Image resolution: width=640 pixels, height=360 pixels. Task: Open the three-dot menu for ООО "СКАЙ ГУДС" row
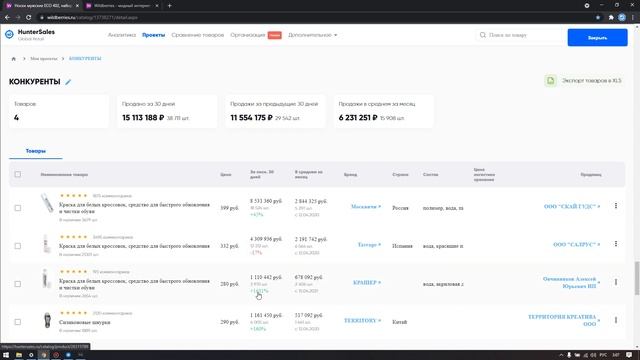click(x=616, y=206)
